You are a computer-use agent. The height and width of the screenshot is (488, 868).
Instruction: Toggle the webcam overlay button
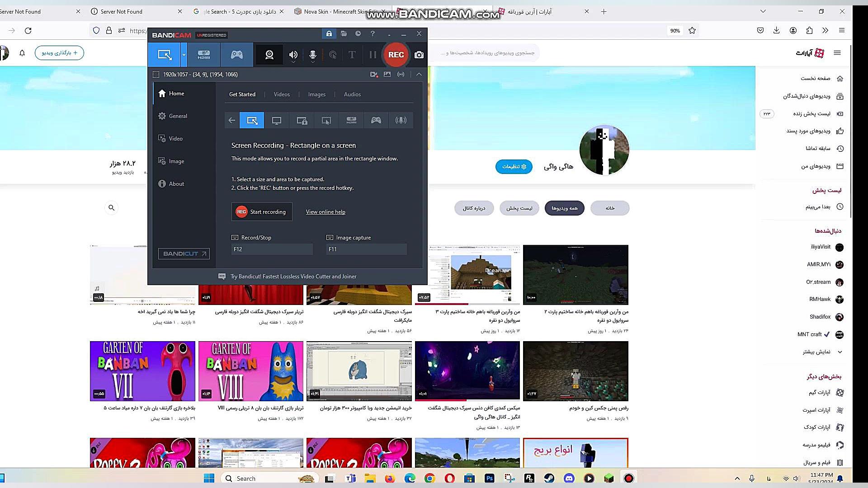269,55
